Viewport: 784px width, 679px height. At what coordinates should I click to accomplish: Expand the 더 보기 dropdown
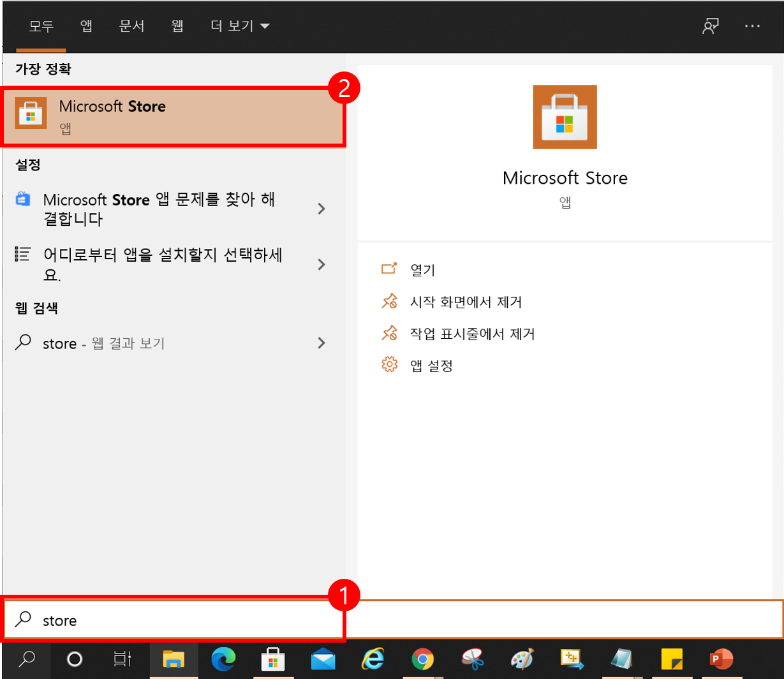pos(240,26)
